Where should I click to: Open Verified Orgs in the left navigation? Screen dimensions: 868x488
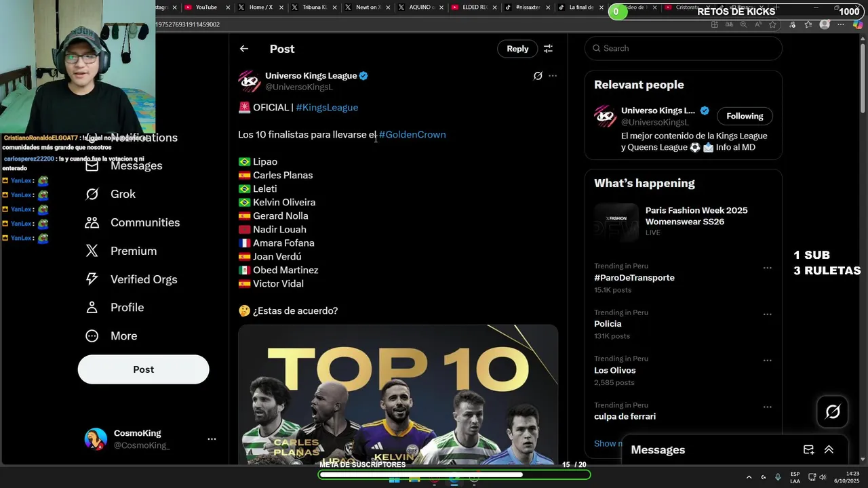pyautogui.click(x=131, y=279)
